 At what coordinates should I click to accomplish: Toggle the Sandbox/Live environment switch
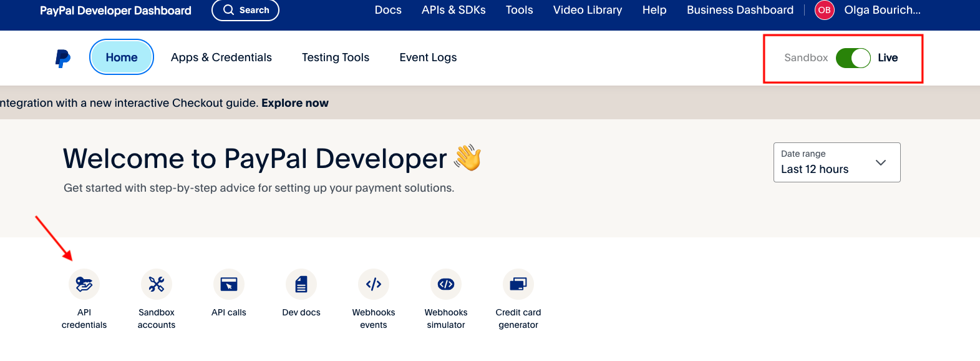tap(853, 58)
